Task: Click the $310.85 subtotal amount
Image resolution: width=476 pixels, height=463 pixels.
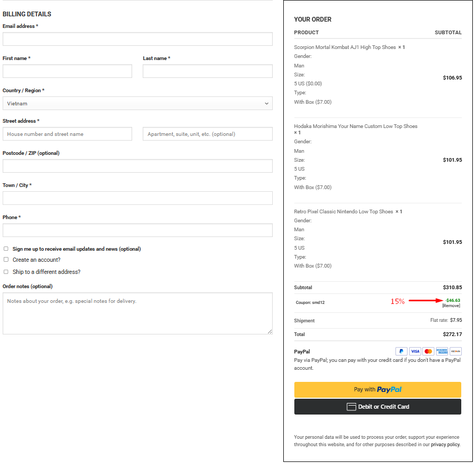Action: [x=452, y=287]
